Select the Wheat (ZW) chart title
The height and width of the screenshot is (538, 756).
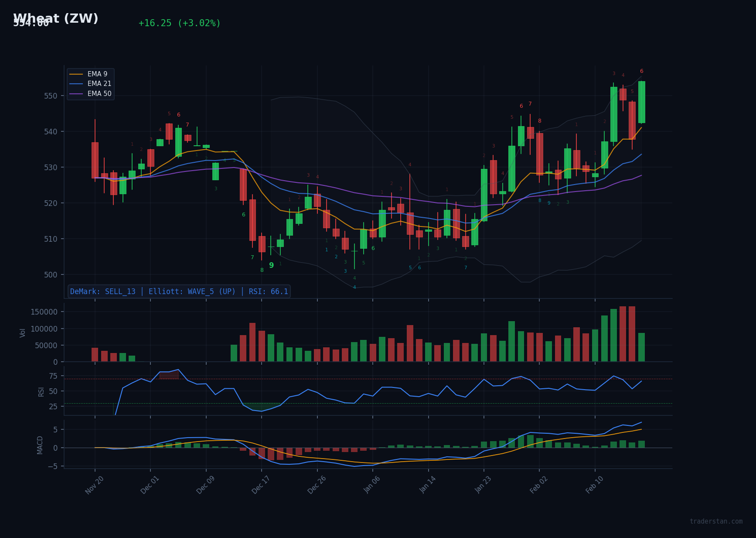(55, 18)
